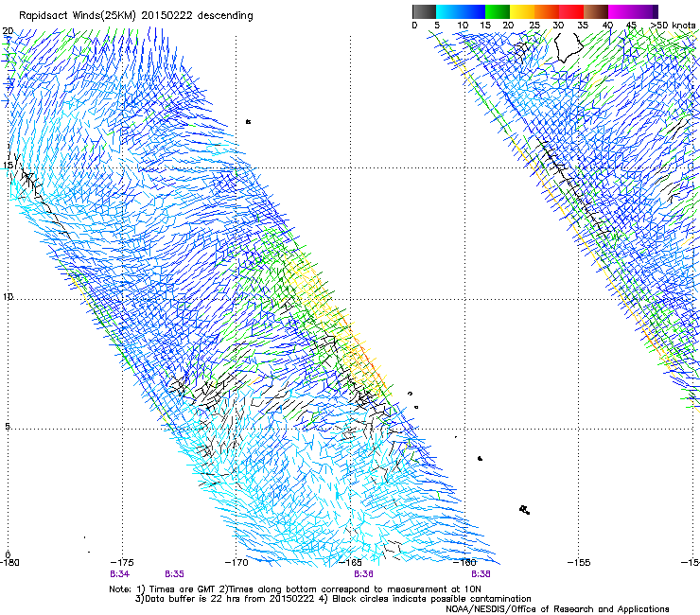Click the '25' legend scale label
This screenshot has width=700, height=615.
[x=534, y=25]
